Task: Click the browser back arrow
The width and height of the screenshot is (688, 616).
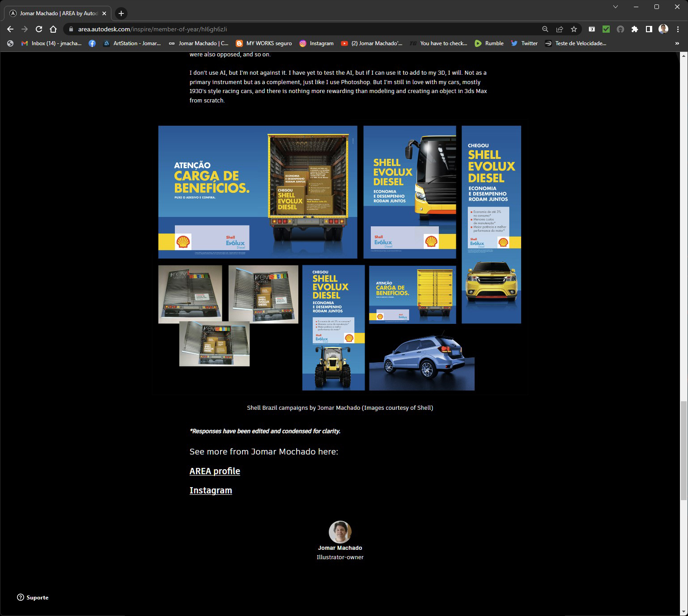Action: 10,29
